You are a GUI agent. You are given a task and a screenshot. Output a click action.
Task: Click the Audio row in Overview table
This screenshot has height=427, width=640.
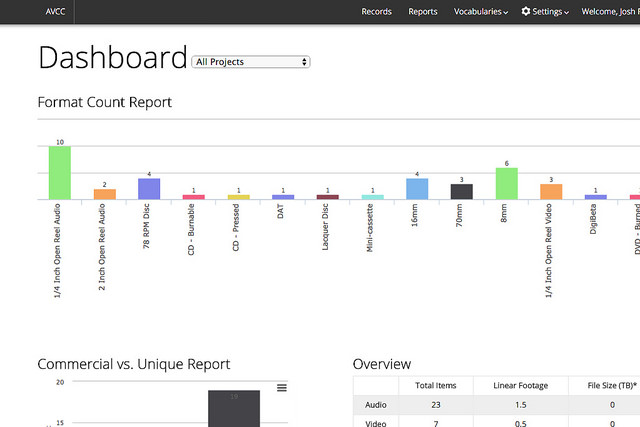[376, 404]
